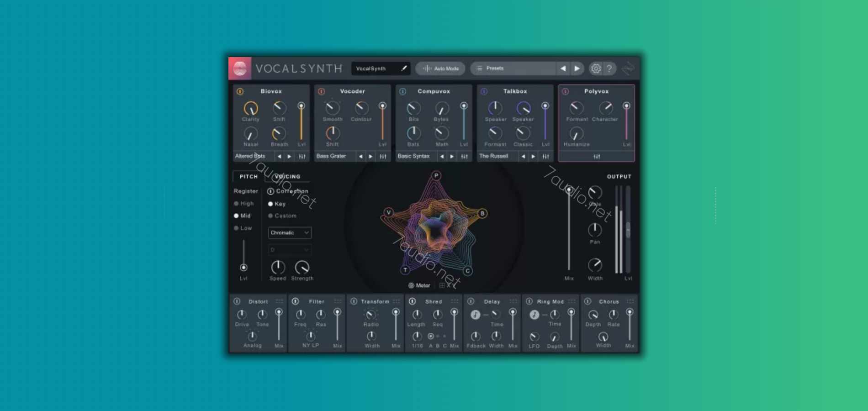The image size is (868, 411).
Task: Select previous Talkbox preset The Russell
Action: tap(523, 156)
